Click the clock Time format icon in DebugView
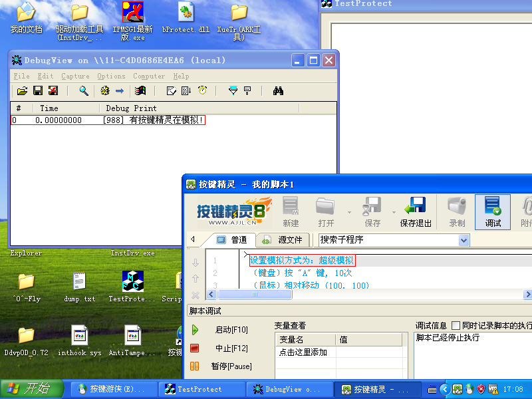532x399 pixels. tap(203, 90)
